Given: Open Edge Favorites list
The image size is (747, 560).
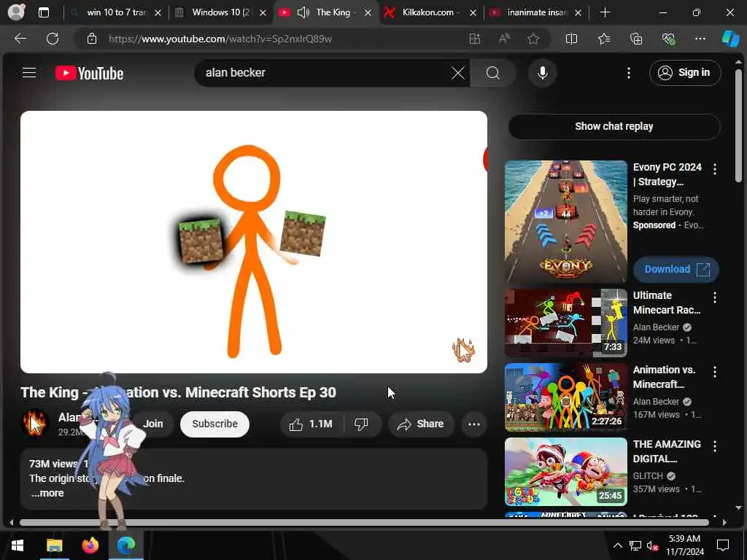Looking at the screenshot, I should click(x=603, y=39).
